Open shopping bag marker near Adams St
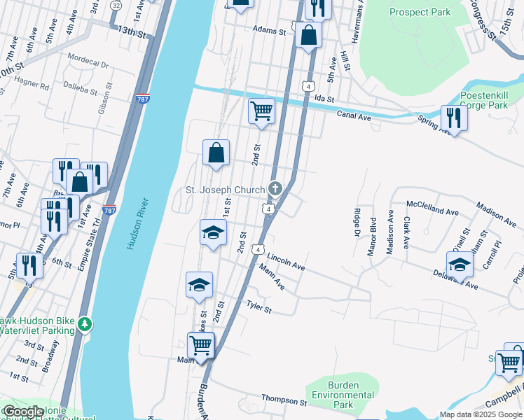 [308, 37]
